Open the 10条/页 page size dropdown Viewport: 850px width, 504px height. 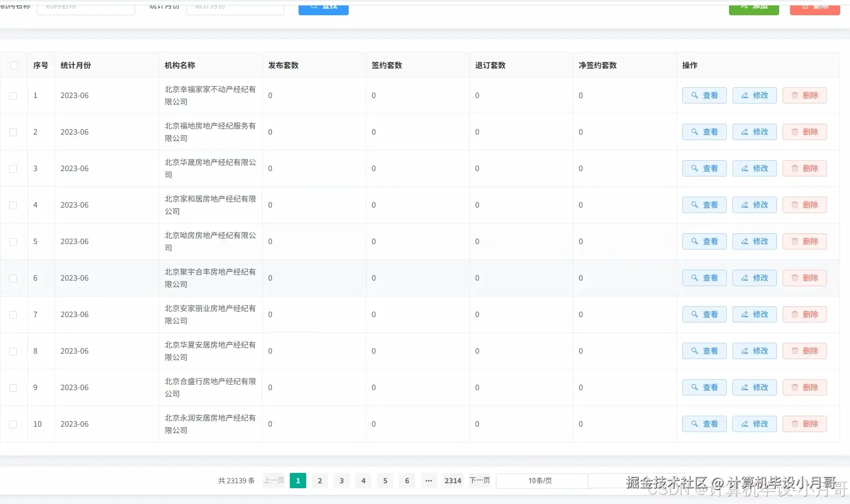point(541,481)
